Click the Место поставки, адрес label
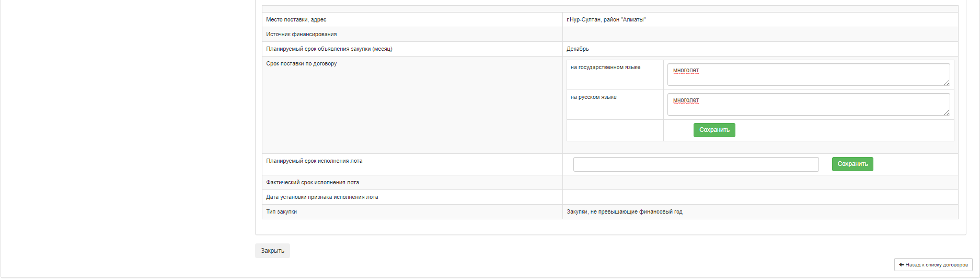980x279 pixels. click(x=296, y=20)
